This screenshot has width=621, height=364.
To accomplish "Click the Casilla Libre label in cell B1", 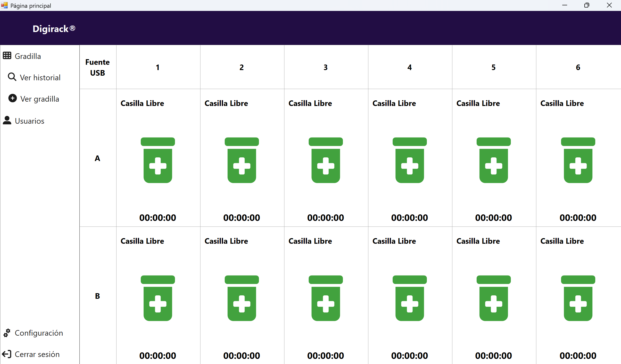I will coord(142,241).
